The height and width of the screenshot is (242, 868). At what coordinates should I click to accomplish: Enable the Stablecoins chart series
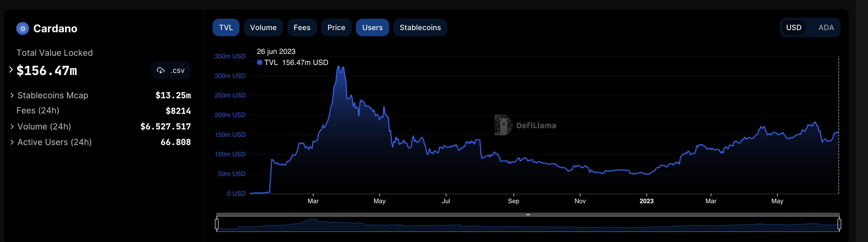tap(420, 28)
